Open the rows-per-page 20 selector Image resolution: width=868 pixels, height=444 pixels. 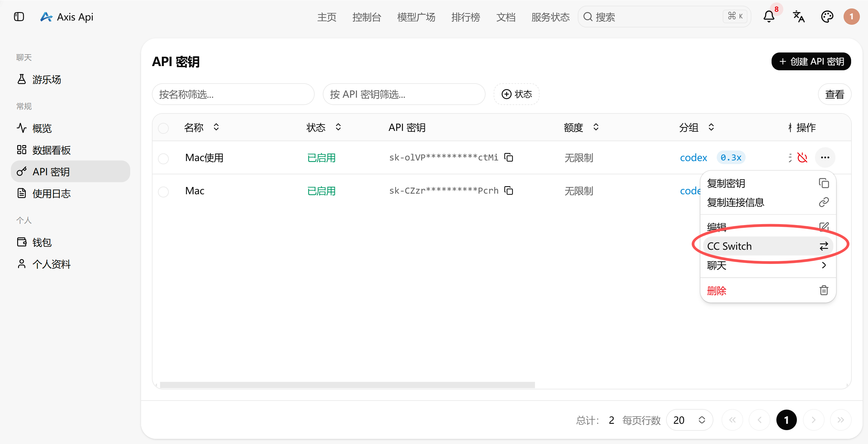click(689, 420)
